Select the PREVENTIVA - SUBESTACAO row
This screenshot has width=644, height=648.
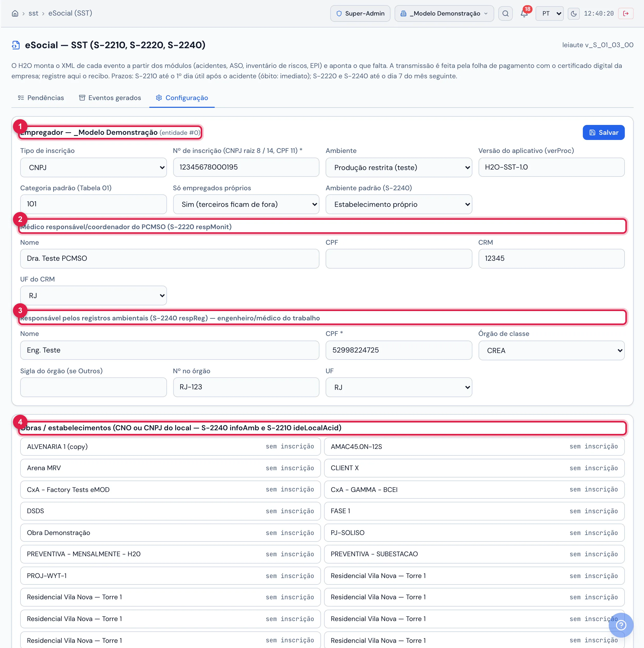[474, 554]
